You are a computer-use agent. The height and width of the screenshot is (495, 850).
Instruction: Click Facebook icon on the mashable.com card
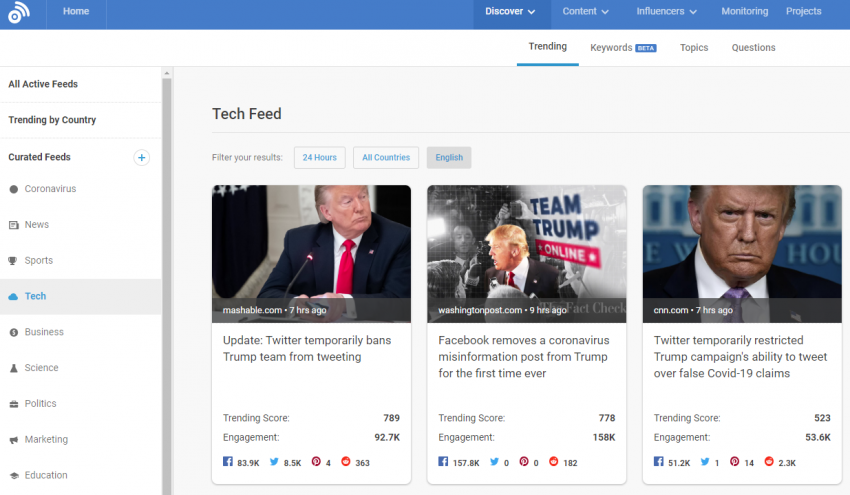pyautogui.click(x=228, y=461)
